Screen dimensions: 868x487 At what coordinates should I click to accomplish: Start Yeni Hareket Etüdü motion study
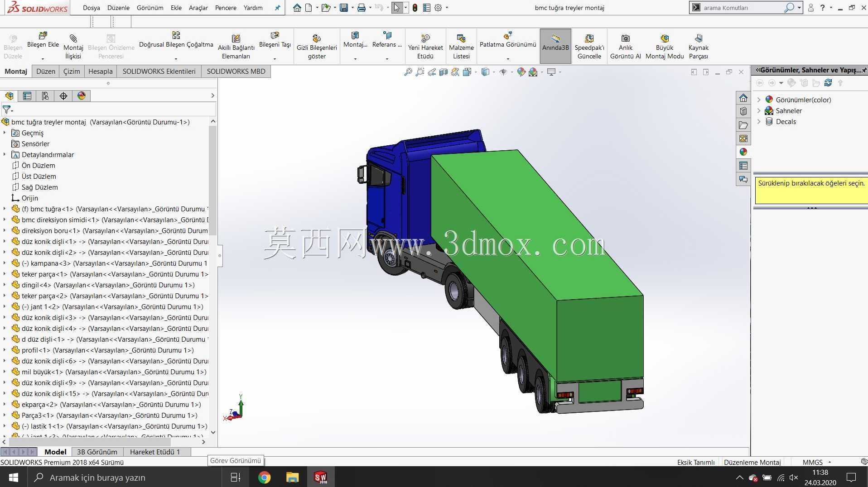pos(425,46)
